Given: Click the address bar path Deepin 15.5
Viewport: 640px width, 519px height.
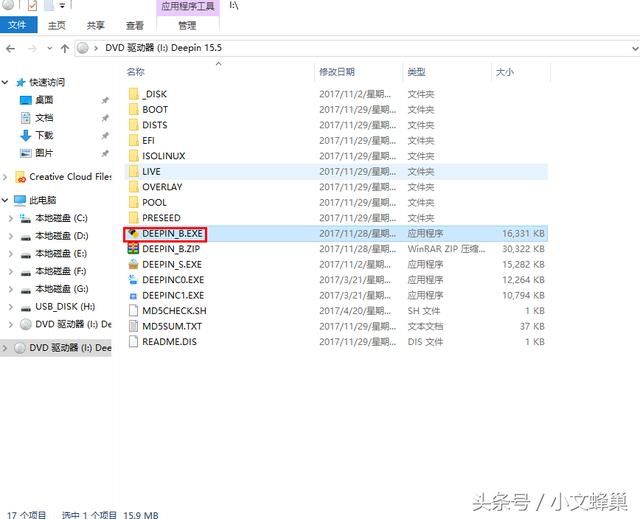Looking at the screenshot, I should 196,48.
